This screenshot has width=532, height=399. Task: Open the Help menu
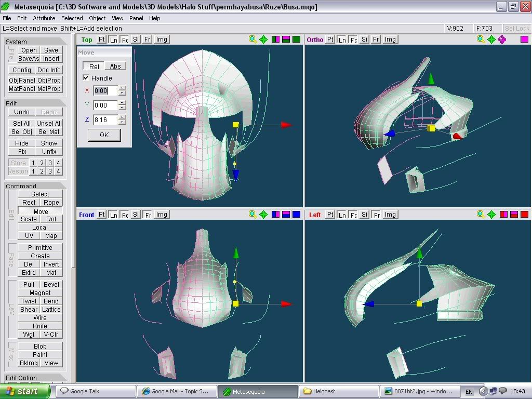pos(154,18)
